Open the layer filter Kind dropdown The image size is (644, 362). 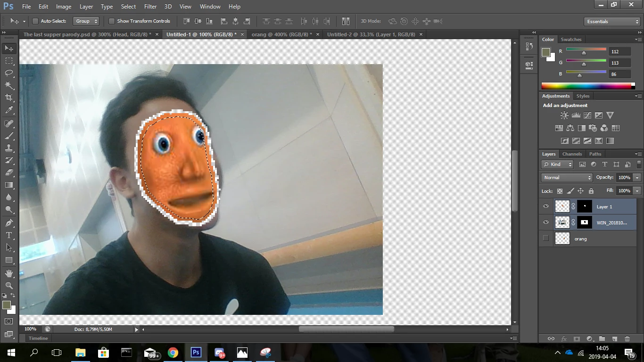[557, 165]
